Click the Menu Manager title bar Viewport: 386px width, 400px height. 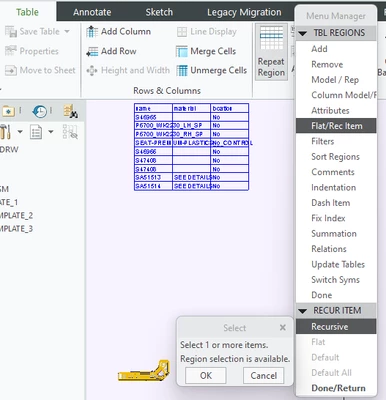[336, 16]
